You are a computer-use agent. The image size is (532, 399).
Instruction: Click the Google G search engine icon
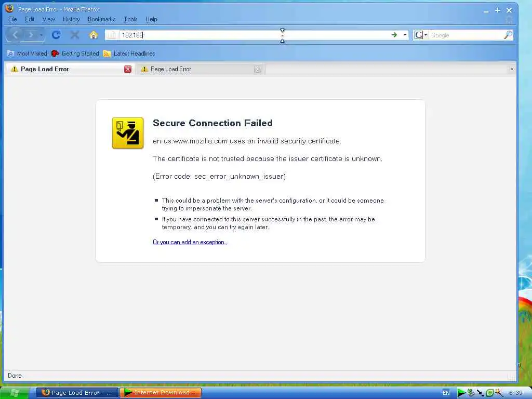click(419, 35)
